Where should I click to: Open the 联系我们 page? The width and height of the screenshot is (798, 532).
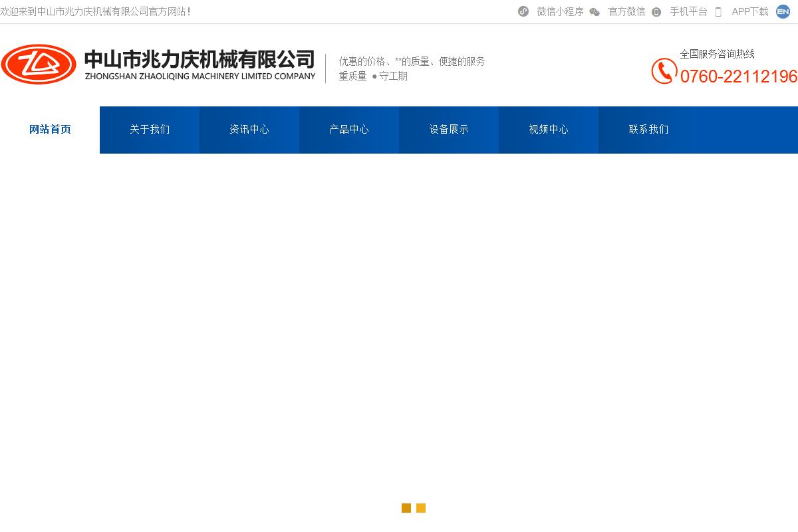(648, 130)
